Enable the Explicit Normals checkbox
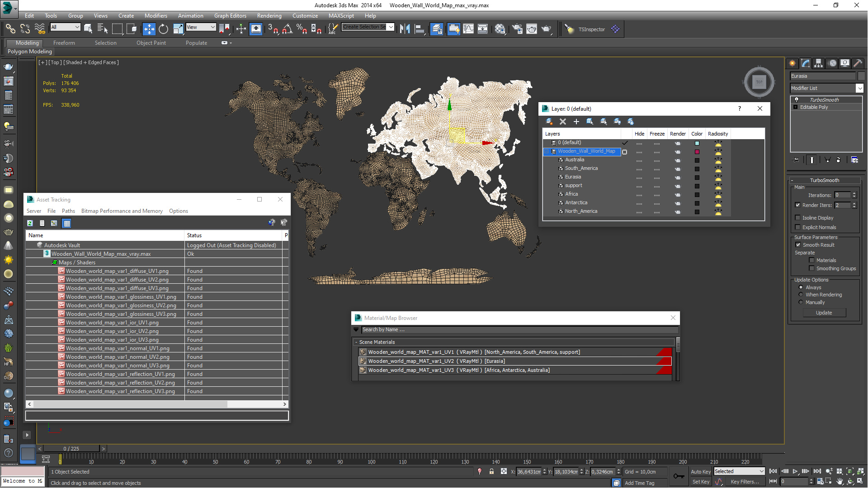This screenshot has width=868, height=488. pyautogui.click(x=798, y=227)
